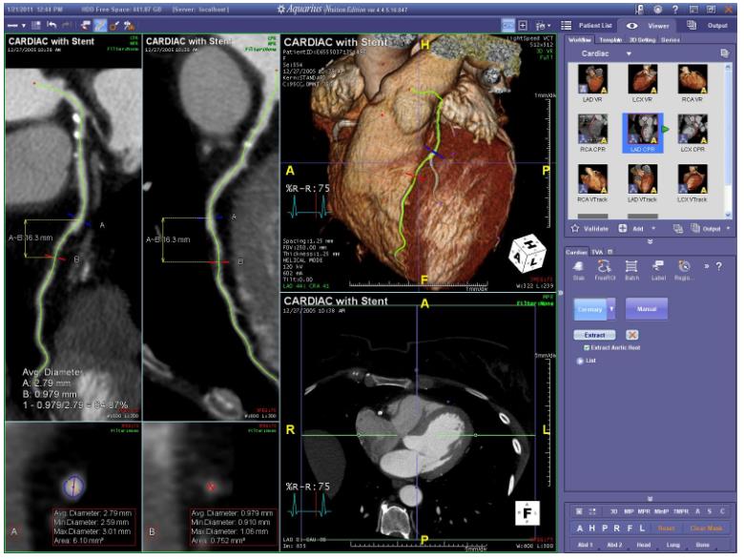
Task: Open the 3D Setting tab
Action: (x=644, y=40)
